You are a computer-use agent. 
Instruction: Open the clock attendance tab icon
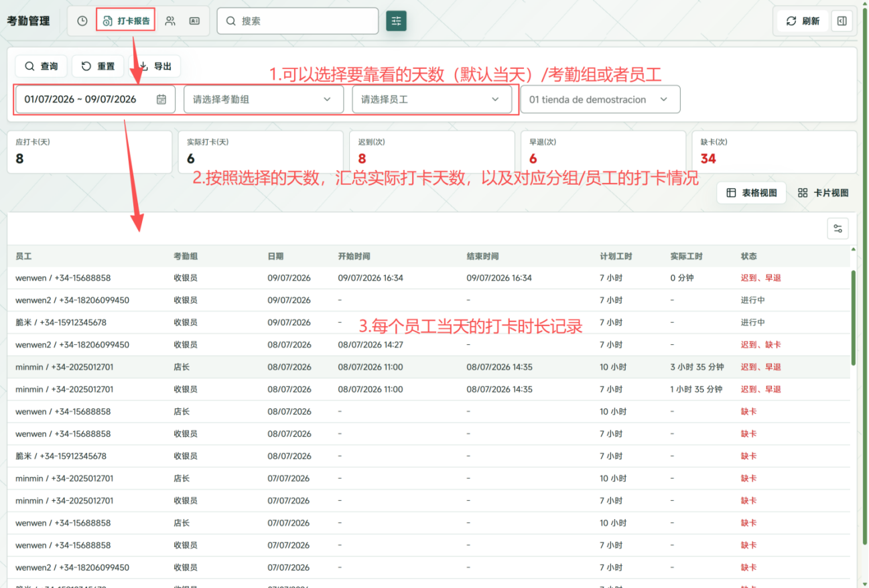click(x=82, y=21)
